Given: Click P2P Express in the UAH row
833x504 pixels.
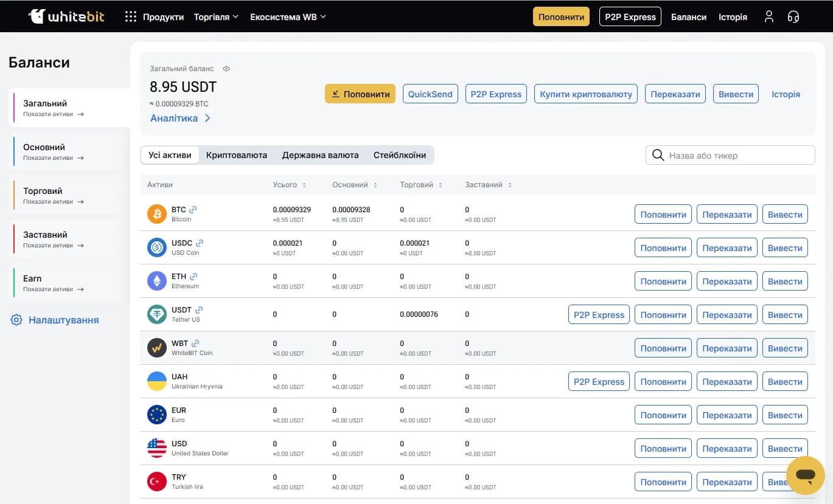Looking at the screenshot, I should point(599,381).
